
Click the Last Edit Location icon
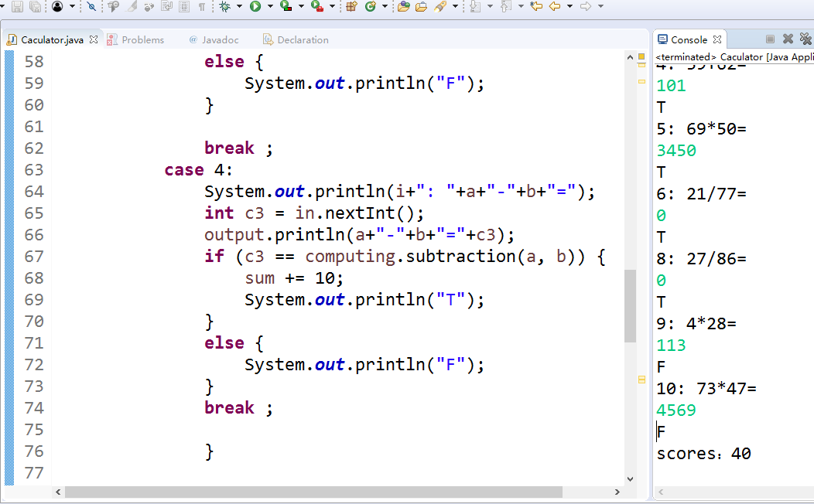[x=536, y=6]
